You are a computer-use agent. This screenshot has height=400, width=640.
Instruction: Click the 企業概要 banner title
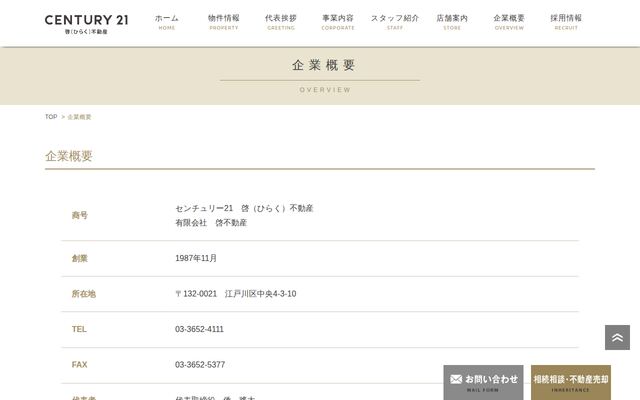(x=324, y=65)
